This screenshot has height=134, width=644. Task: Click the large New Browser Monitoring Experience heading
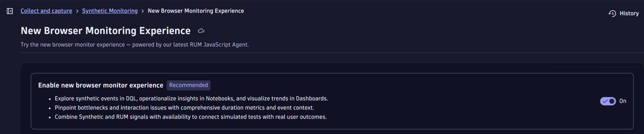tap(106, 31)
